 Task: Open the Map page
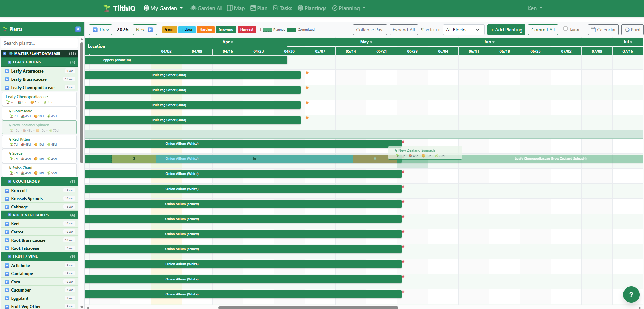coord(236,8)
